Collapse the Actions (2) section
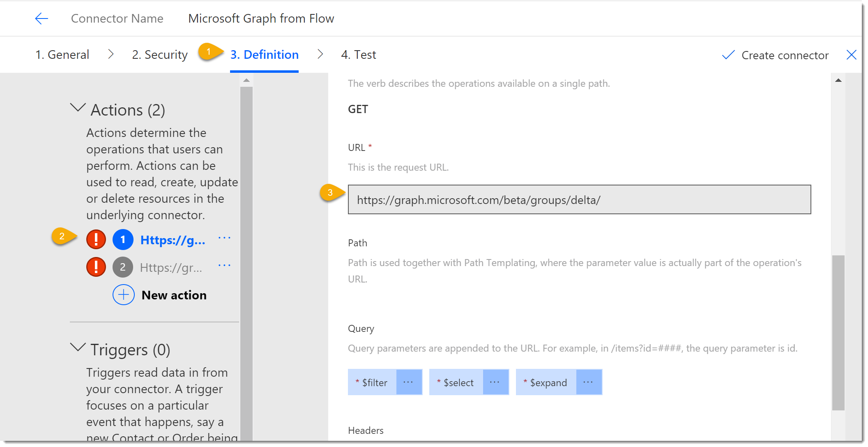 pyautogui.click(x=78, y=108)
